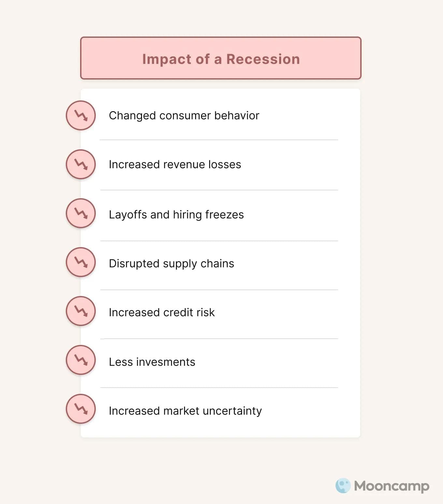443x504 pixels.
Task: Select the icon next to Layoffs and hiring freezes
Action: (x=81, y=213)
